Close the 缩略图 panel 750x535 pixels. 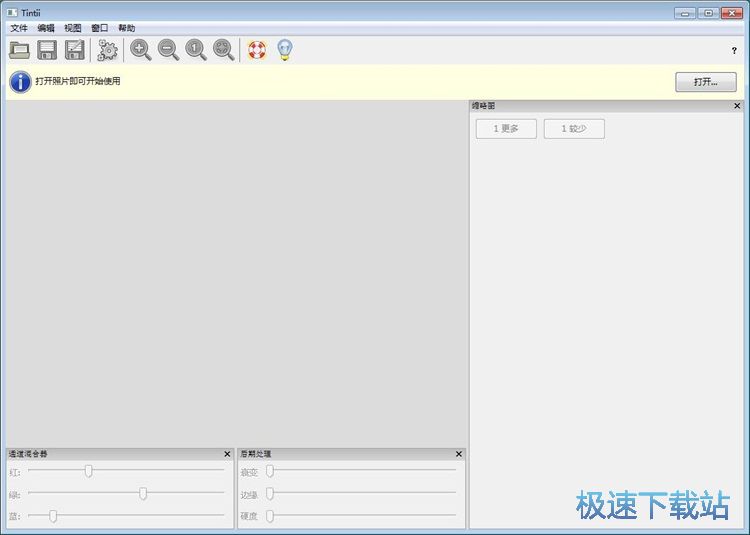click(737, 106)
